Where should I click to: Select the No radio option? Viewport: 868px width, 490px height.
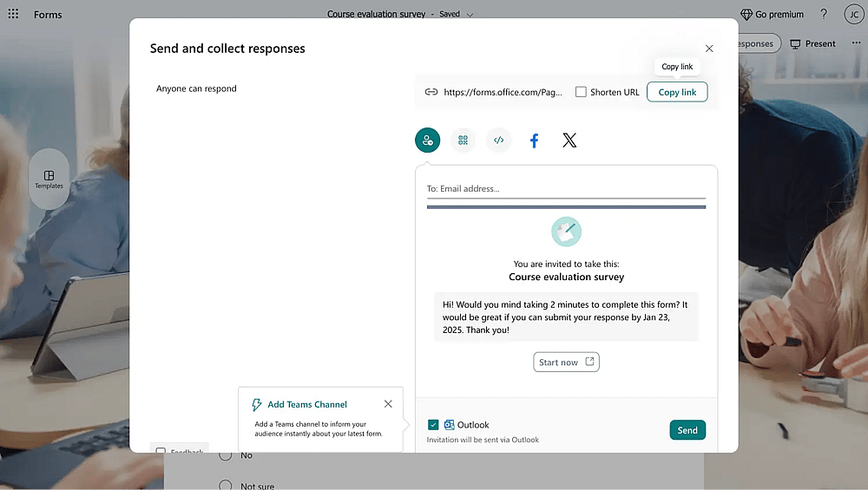(226, 455)
